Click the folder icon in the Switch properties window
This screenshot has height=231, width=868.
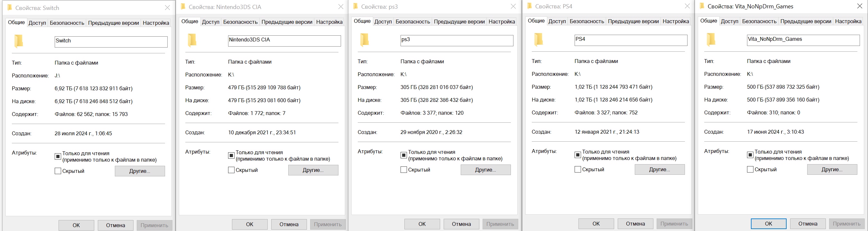(x=19, y=41)
